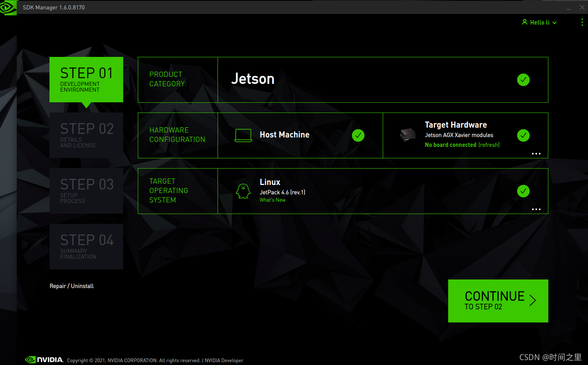Toggle the Target Hardware checkmark
This screenshot has height=365, width=588.
tap(523, 135)
